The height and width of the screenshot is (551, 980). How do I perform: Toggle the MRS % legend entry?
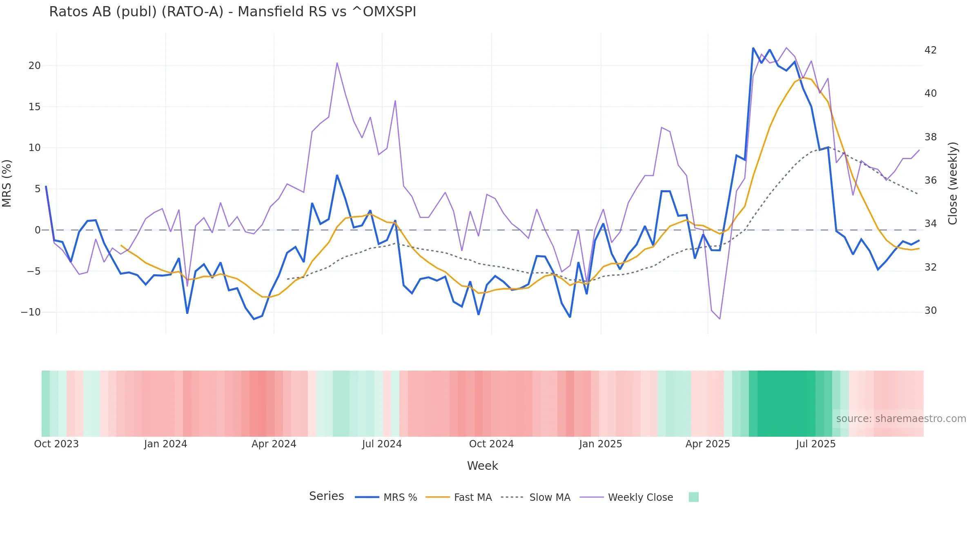click(386, 497)
